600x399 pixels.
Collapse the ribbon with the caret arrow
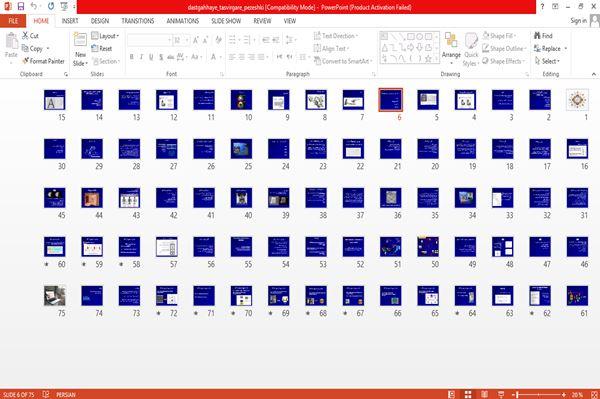tap(593, 74)
